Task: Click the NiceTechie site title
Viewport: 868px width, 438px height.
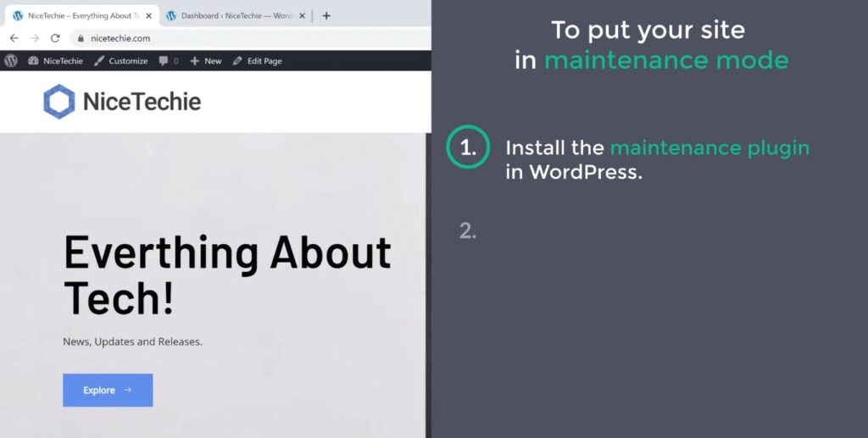Action: 142,101
